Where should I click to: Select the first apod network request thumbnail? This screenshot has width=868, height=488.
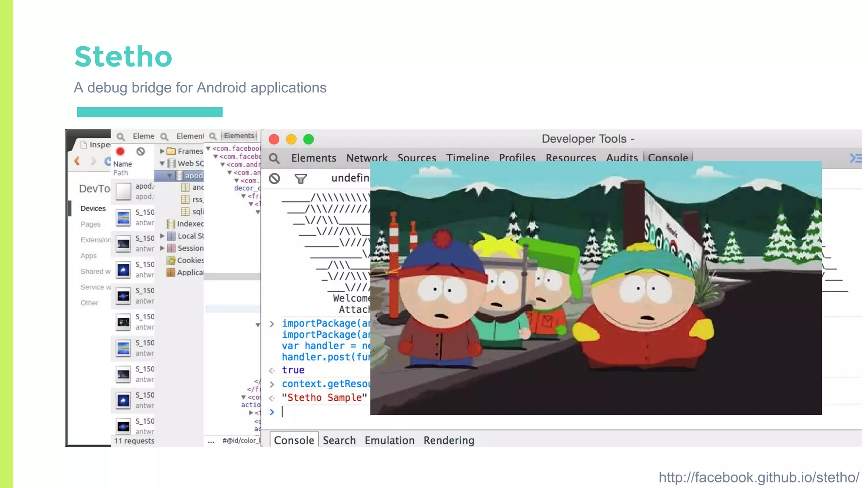pyautogui.click(x=123, y=191)
